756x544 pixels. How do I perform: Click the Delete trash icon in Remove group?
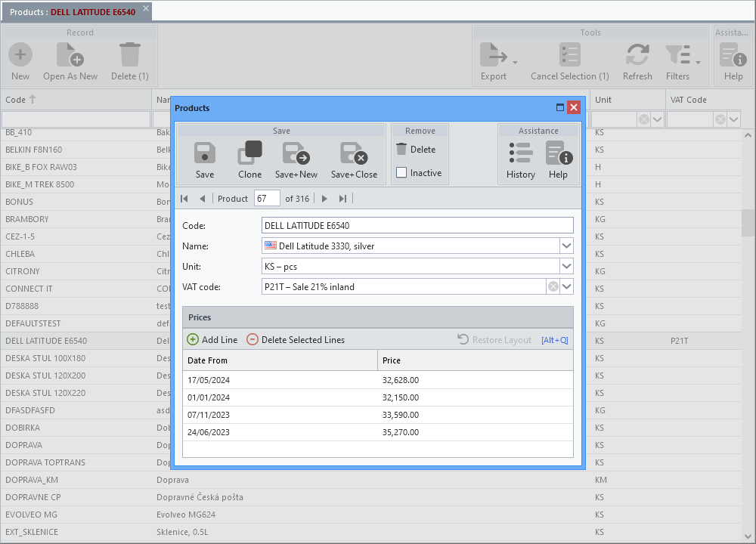(x=401, y=149)
